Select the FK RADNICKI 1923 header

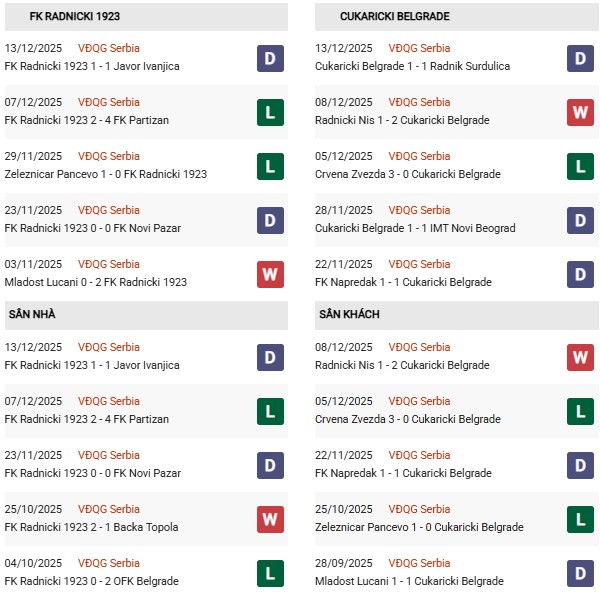(x=75, y=17)
